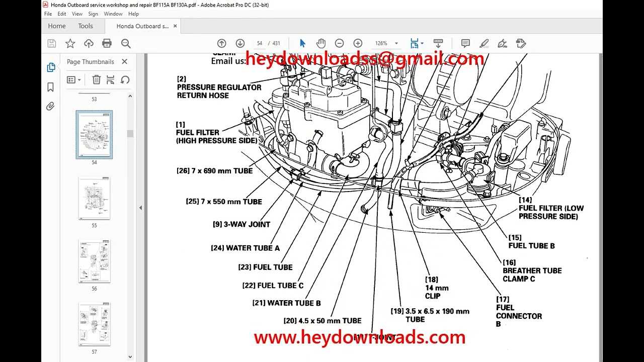
Task: Click the Save file icon
Action: tap(51, 44)
